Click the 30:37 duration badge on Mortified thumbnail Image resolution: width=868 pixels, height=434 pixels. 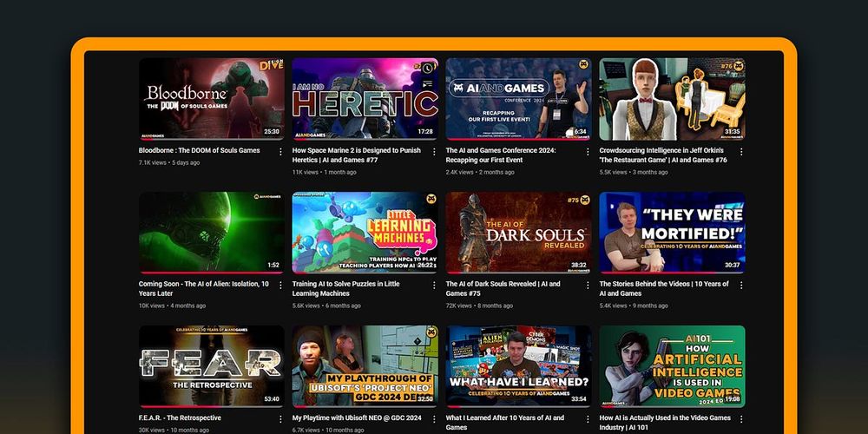(733, 265)
